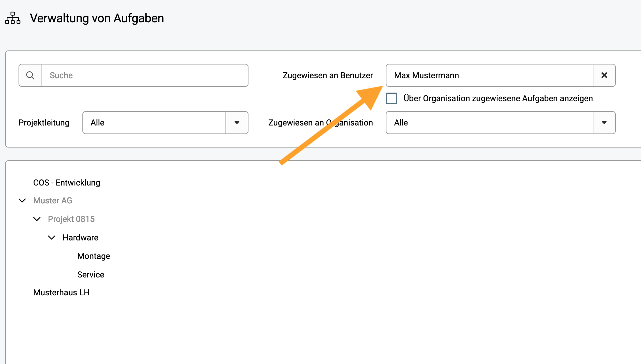Open the Projektleitung dropdown arrow
This screenshot has width=641, height=364.
point(237,123)
